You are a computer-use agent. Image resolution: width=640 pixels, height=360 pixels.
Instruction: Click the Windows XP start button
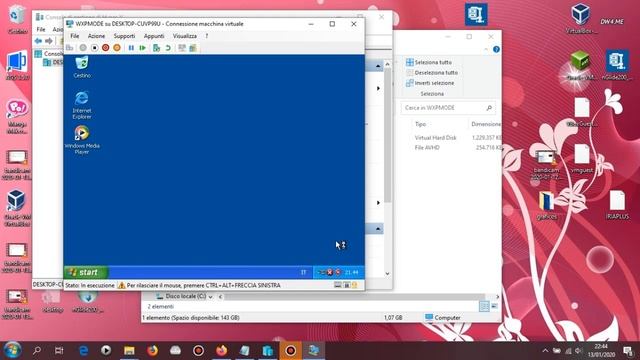pyautogui.click(x=86, y=272)
